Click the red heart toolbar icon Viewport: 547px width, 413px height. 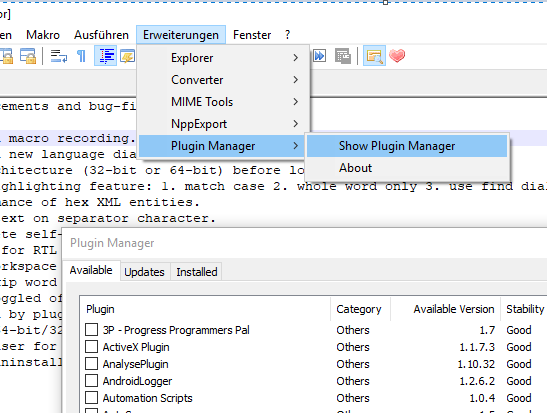pyautogui.click(x=397, y=56)
